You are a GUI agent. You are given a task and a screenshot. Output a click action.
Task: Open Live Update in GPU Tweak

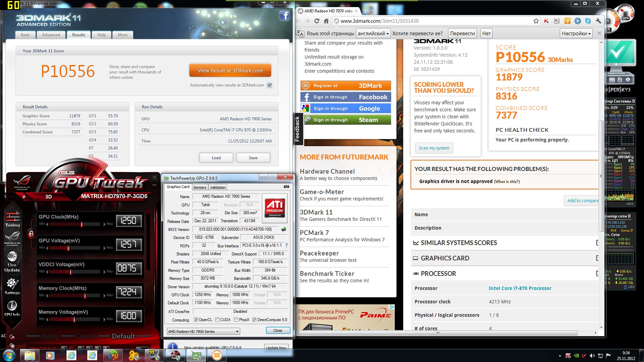12,261
